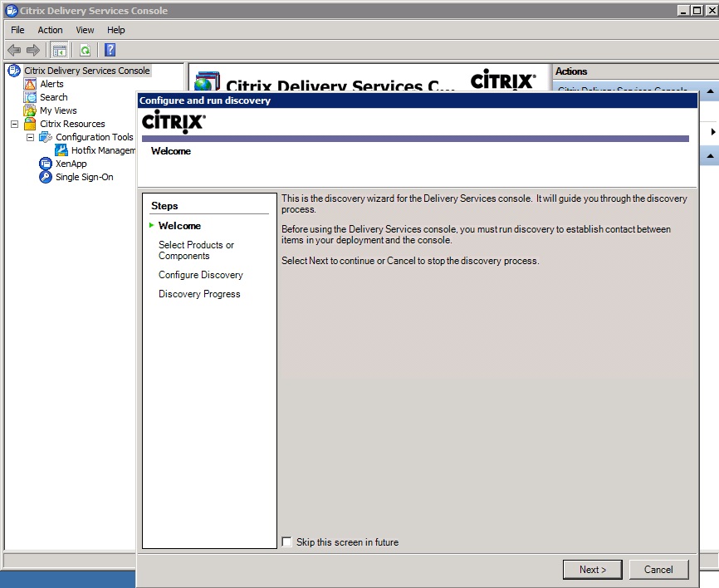Open the Action menu
The width and height of the screenshot is (719, 588).
click(x=50, y=30)
